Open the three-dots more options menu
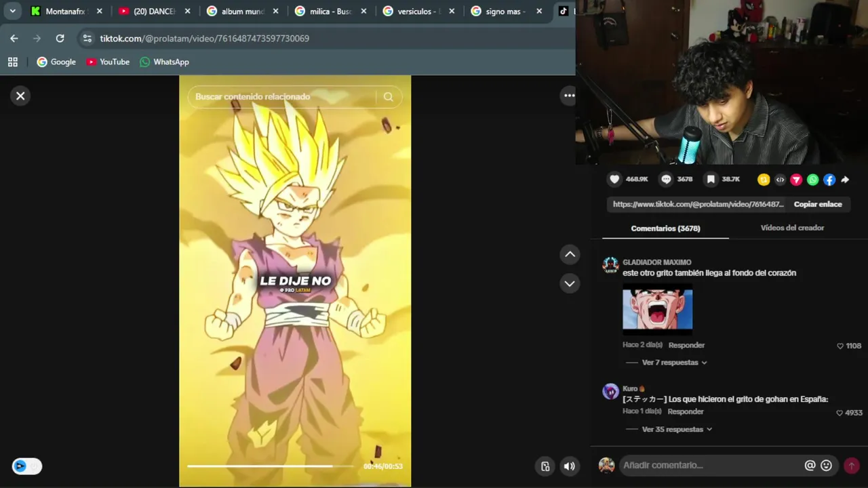 tap(570, 96)
